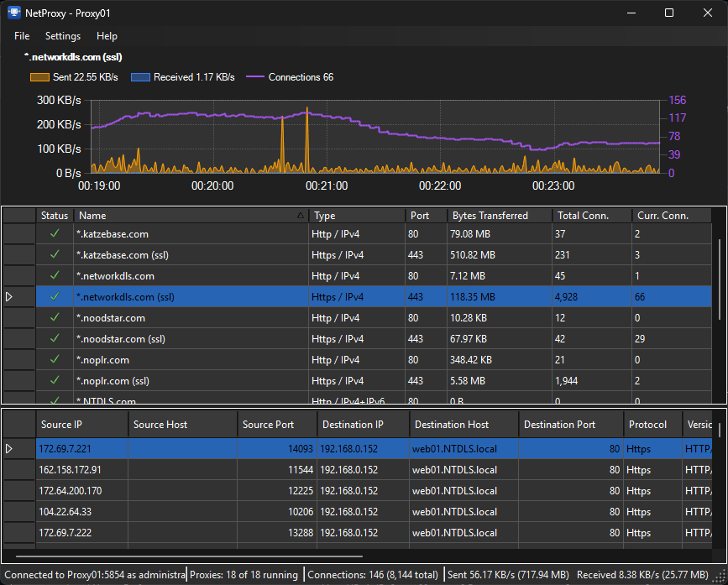Screen dimensions: 728x585
Task: Click the connections grid horizontal scrollbar
Action: coord(189,556)
